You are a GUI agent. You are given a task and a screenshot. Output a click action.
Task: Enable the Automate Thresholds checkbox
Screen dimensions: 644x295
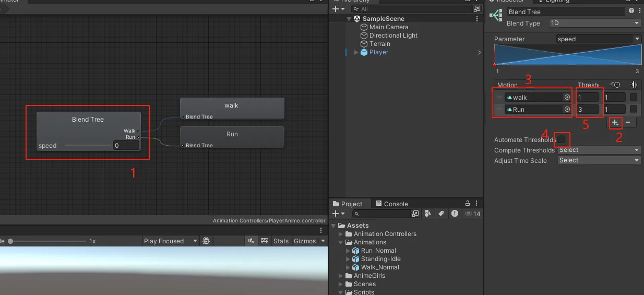(x=562, y=139)
